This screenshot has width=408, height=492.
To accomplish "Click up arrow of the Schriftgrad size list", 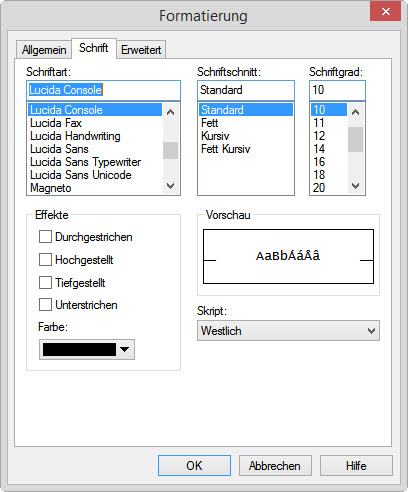I will tap(356, 112).
